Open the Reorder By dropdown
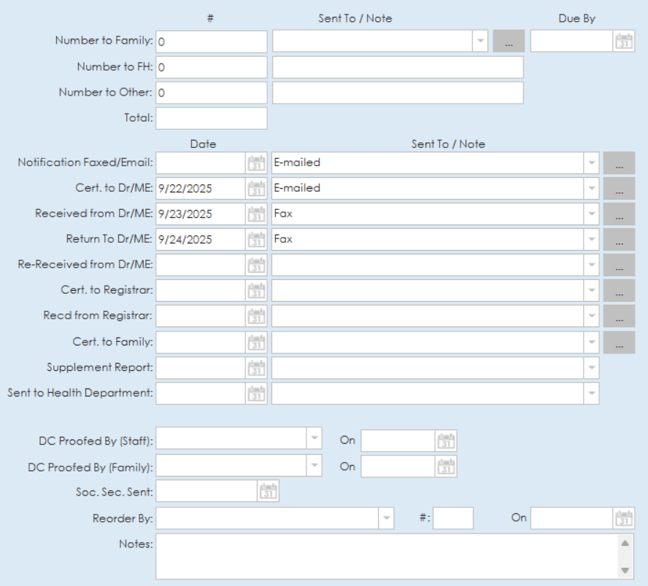648x586 pixels. (385, 518)
